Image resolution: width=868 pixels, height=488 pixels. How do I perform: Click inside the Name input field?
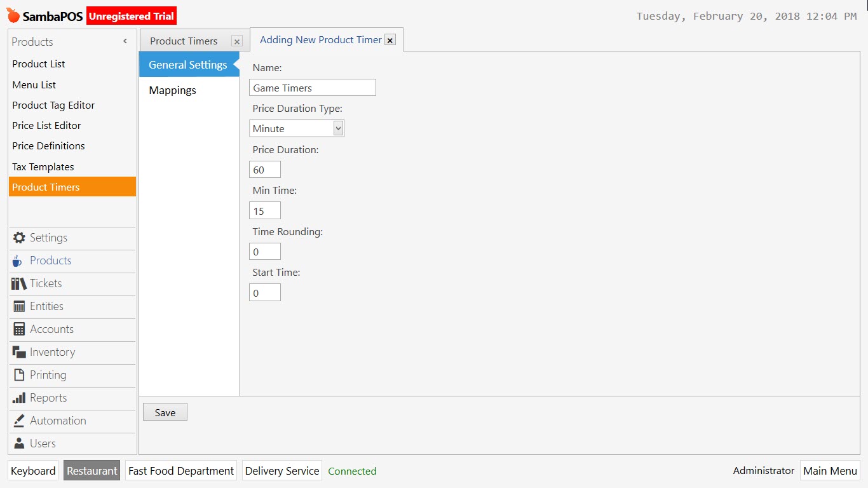(x=312, y=87)
